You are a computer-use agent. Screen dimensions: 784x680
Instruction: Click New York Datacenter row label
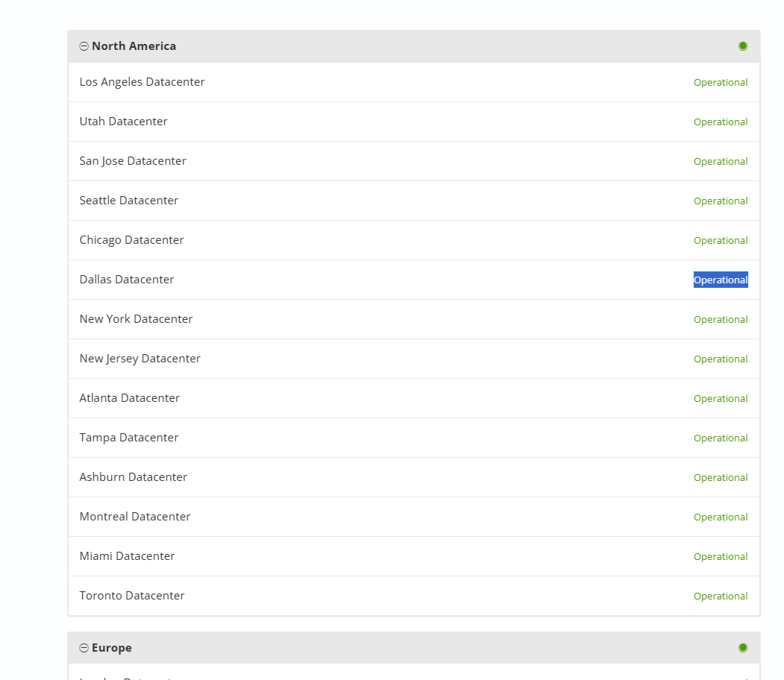[136, 319]
